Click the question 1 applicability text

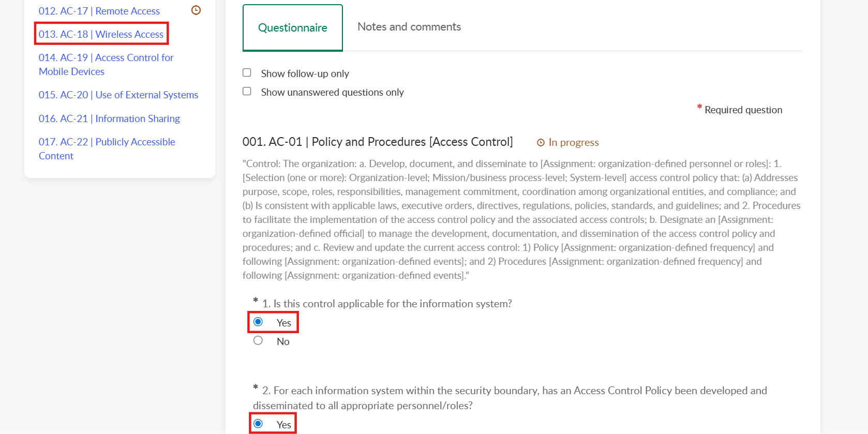(387, 304)
